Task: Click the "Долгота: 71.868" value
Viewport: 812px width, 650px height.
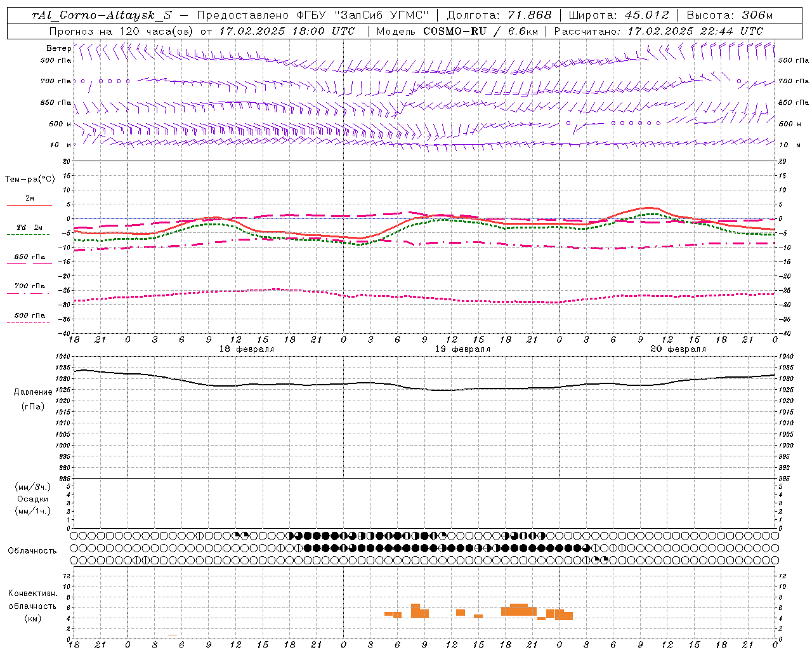Action: click(499, 15)
